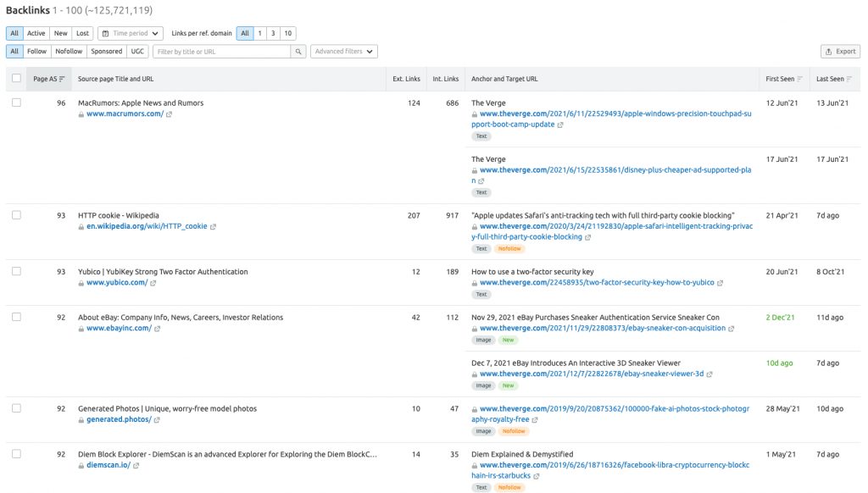Tick the select-all checkbox in table header

[x=17, y=78]
